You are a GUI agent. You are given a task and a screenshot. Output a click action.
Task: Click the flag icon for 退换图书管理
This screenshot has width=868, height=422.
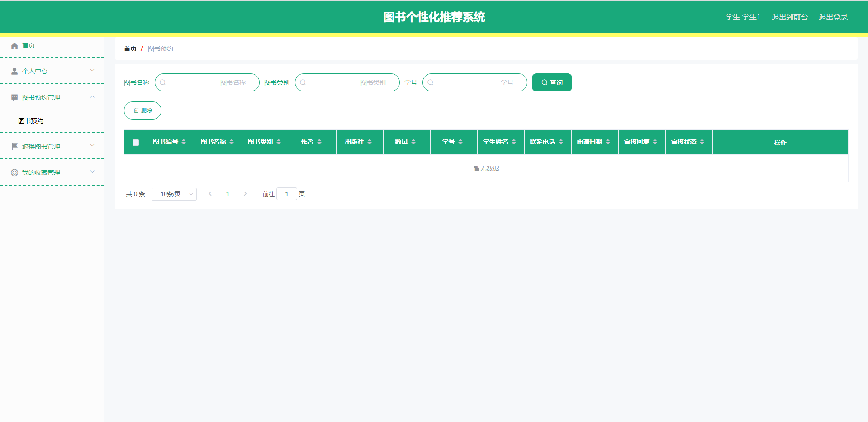14,146
